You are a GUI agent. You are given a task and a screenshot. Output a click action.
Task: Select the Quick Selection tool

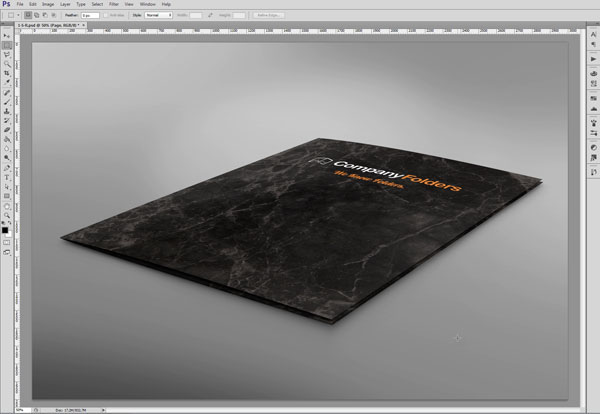tap(7, 64)
